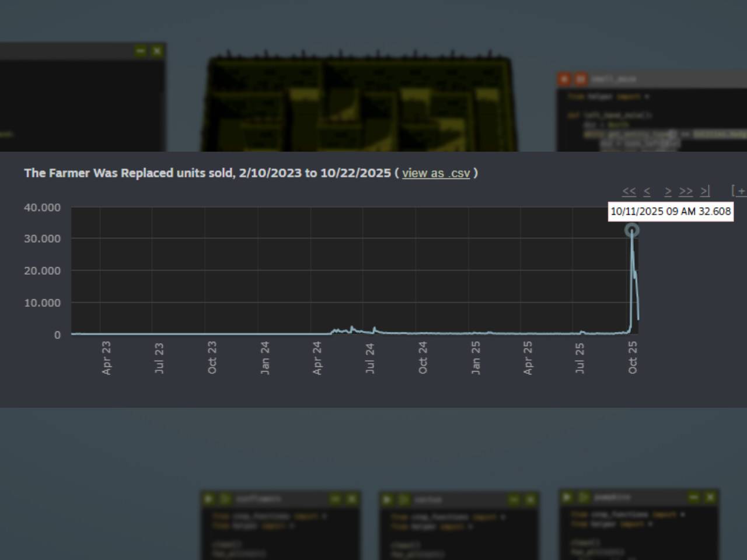This screenshot has height=560, width=747.
Task: Click the run button on bottom-middle code window
Action: click(x=388, y=500)
